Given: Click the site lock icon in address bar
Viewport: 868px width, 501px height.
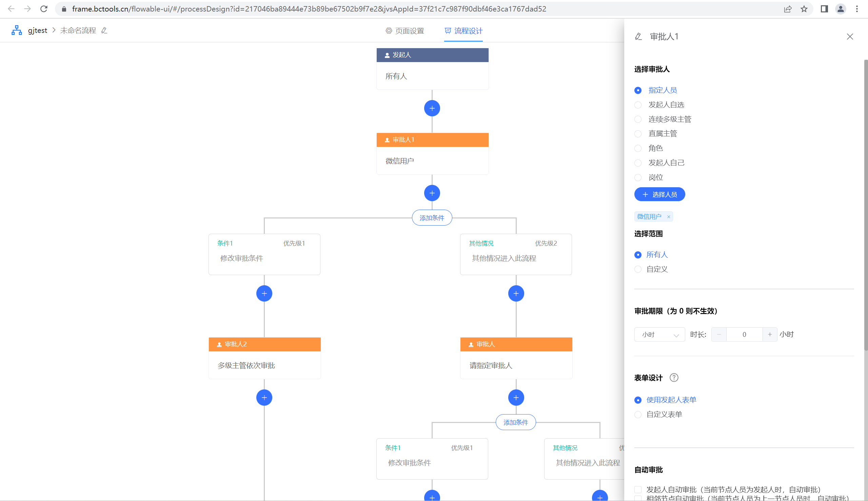Looking at the screenshot, I should (x=64, y=9).
